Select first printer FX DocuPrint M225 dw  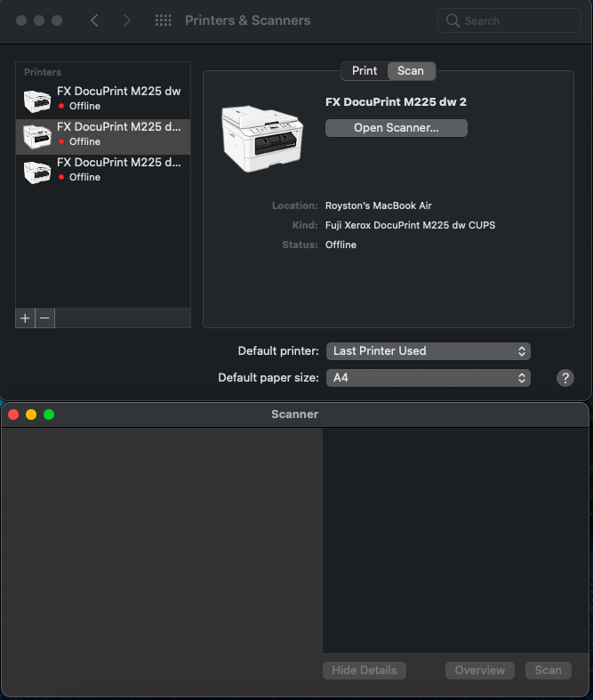point(103,99)
